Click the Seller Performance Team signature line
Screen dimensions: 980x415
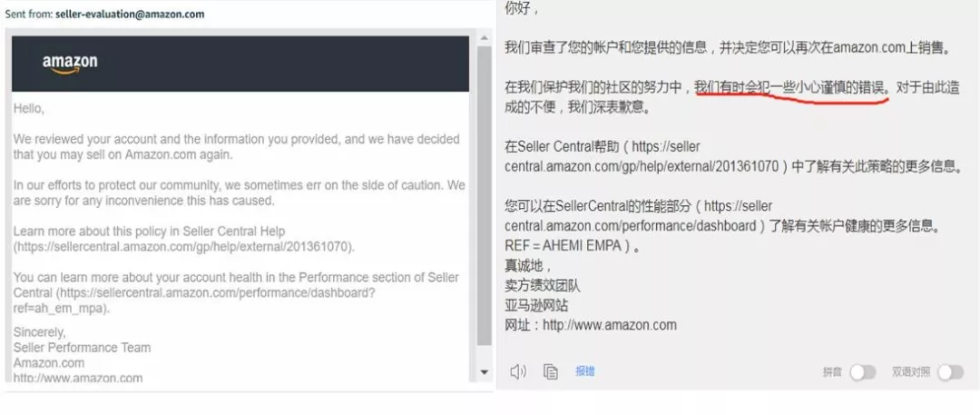pos(82,348)
